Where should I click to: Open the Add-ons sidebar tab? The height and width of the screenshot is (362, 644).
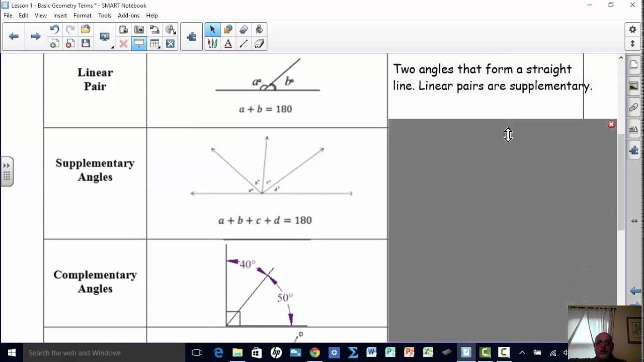point(633,150)
